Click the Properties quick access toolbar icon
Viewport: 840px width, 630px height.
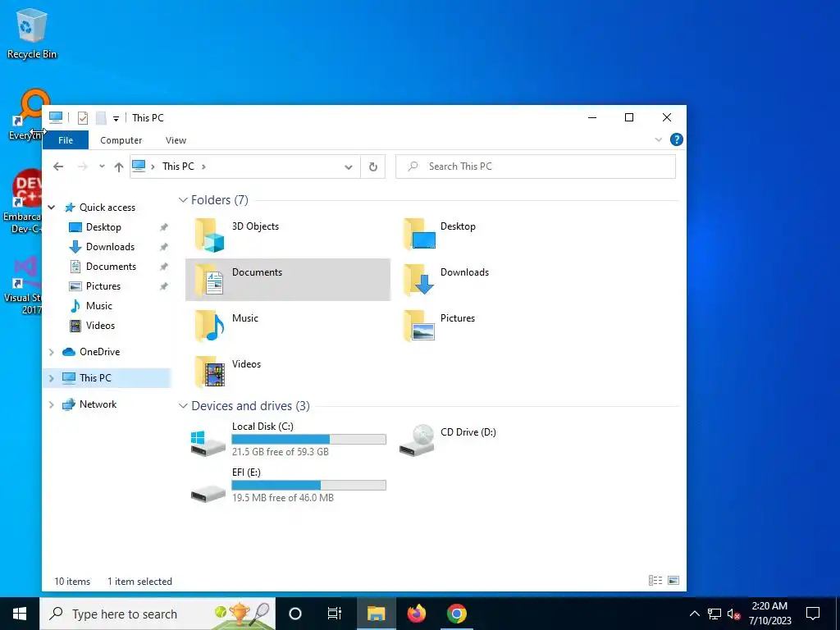(x=83, y=118)
